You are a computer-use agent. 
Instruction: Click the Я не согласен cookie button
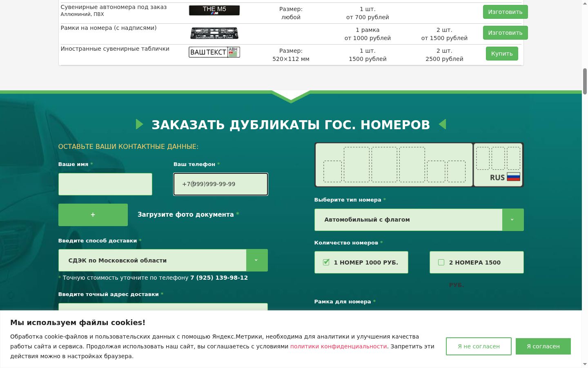click(479, 346)
